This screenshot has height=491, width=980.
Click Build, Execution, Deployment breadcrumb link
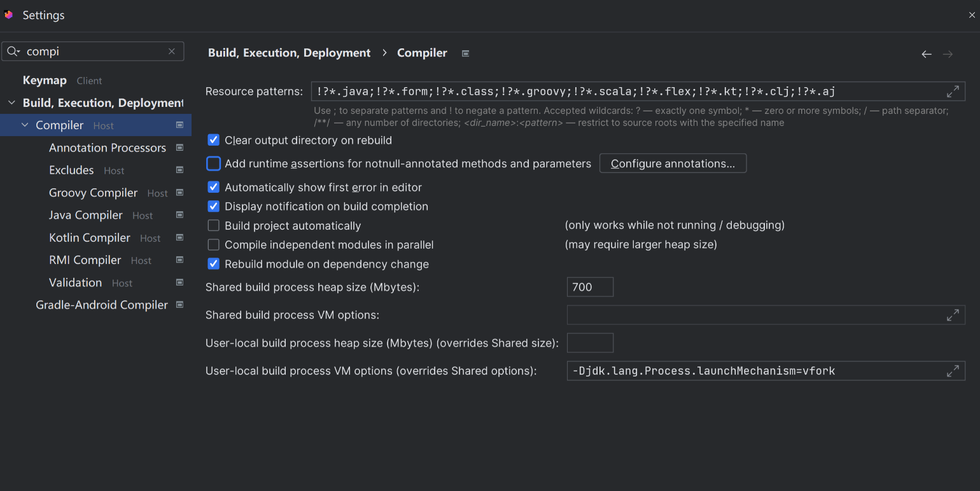click(289, 53)
